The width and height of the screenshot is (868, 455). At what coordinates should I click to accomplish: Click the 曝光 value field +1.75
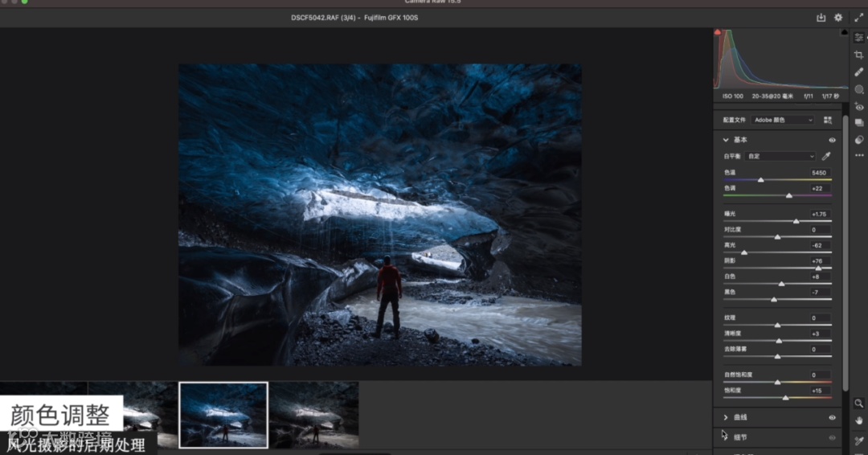[x=819, y=214]
